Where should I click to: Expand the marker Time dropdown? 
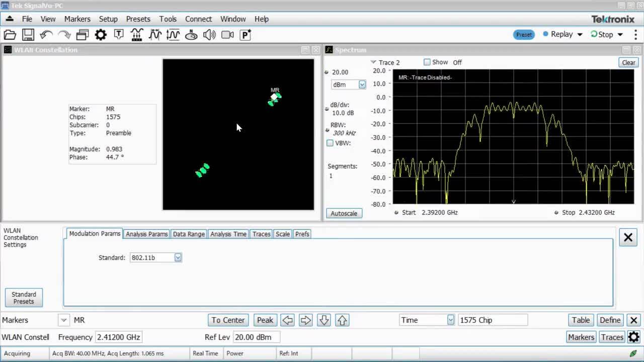(x=450, y=320)
